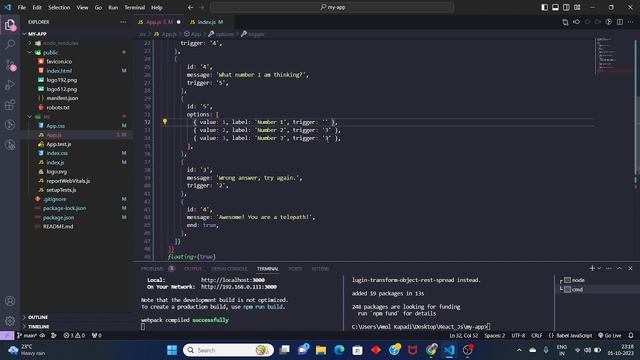Collapse the public folder
The width and height of the screenshot is (640, 360).
click(30, 52)
